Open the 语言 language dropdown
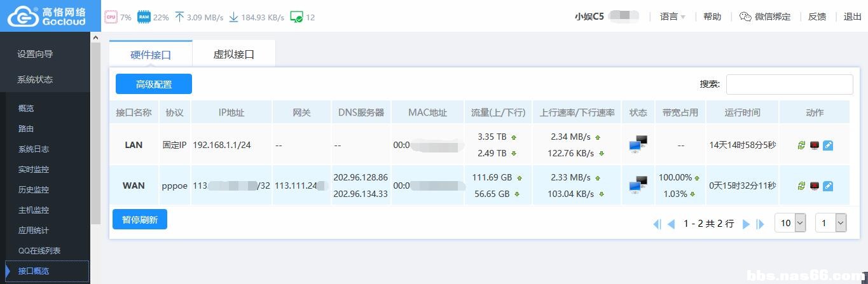This screenshot has width=868, height=284. pos(673,17)
